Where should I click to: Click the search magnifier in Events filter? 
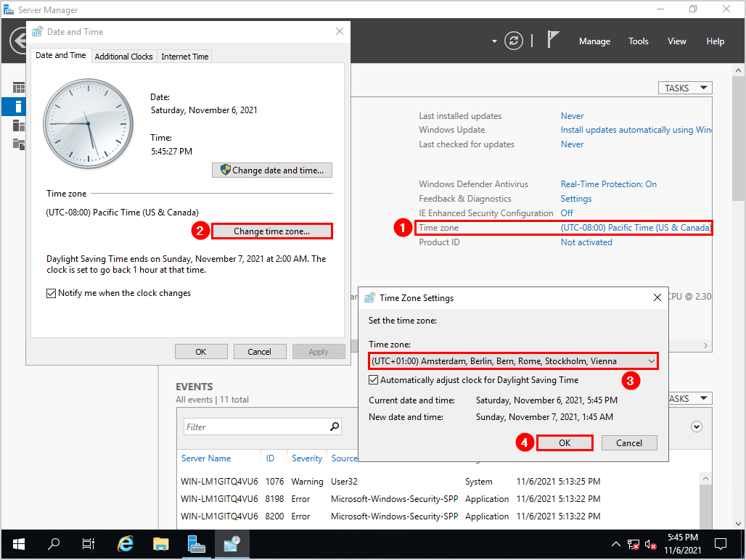[335, 427]
